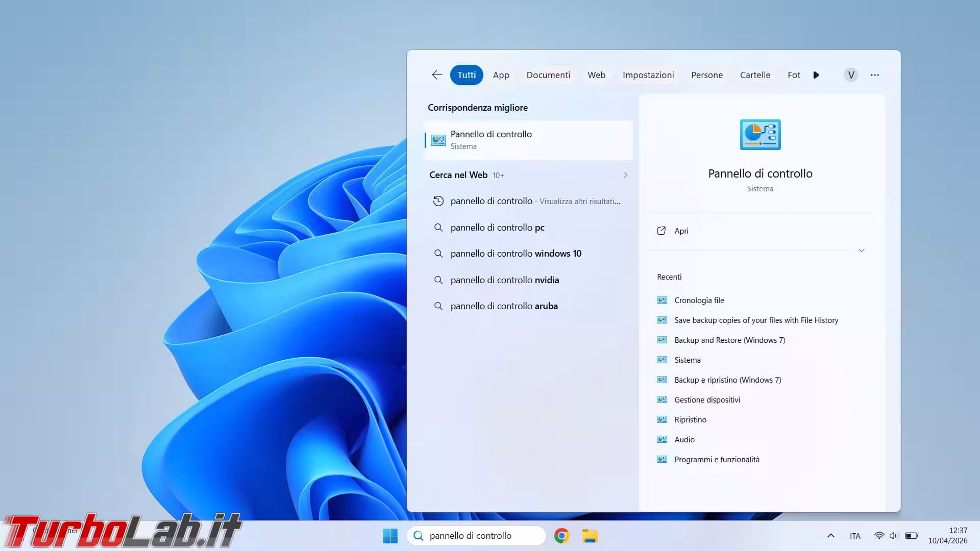
Task: Click taskbar search box with pannello di controllo
Action: [x=477, y=536]
